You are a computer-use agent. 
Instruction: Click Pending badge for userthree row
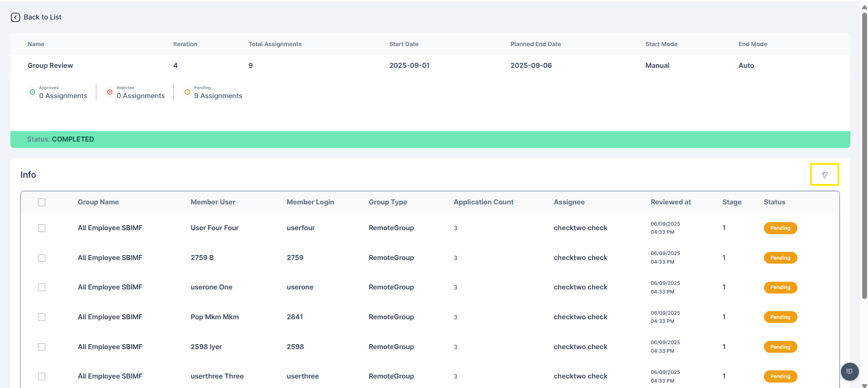[780, 376]
